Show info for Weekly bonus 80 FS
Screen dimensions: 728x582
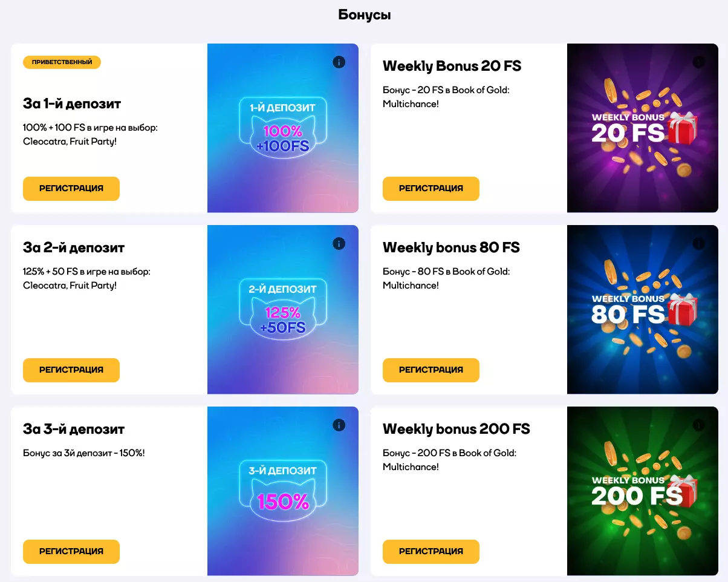[698, 243]
